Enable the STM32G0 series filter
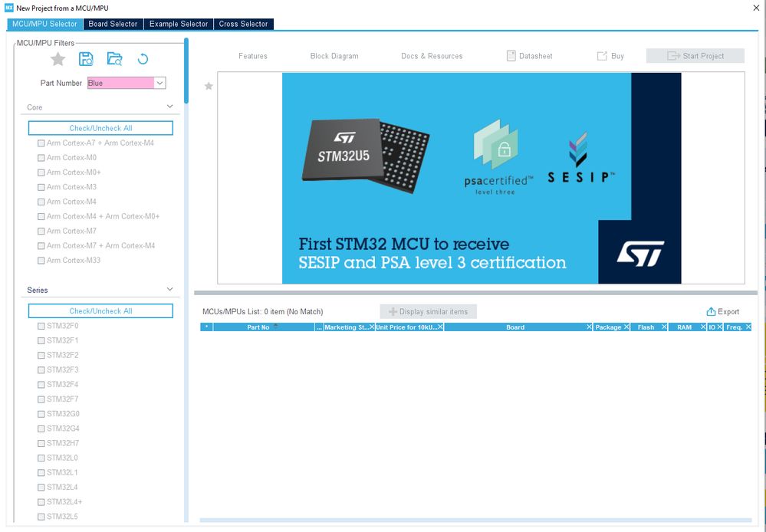Viewport: 766px width, 532px height. click(x=41, y=414)
